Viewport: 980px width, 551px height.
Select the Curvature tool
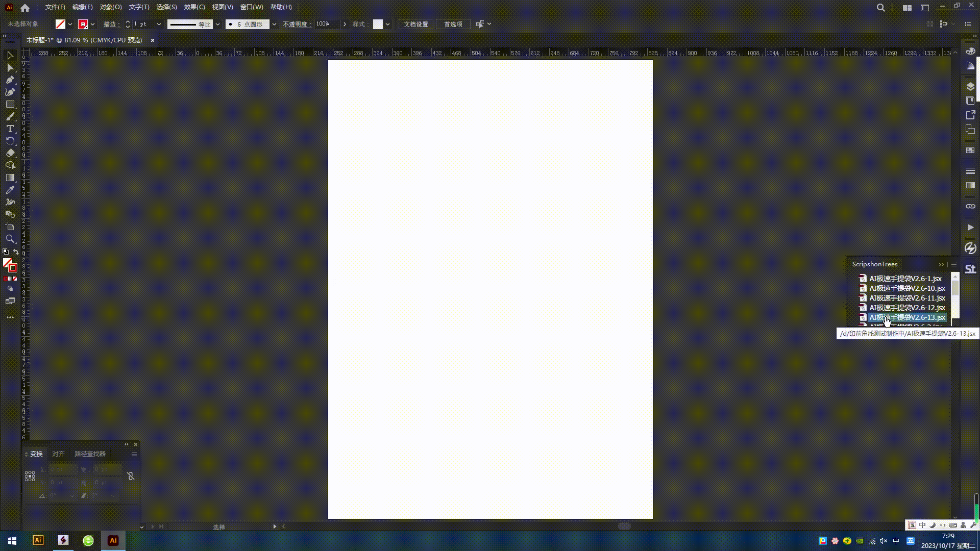pyautogui.click(x=10, y=92)
